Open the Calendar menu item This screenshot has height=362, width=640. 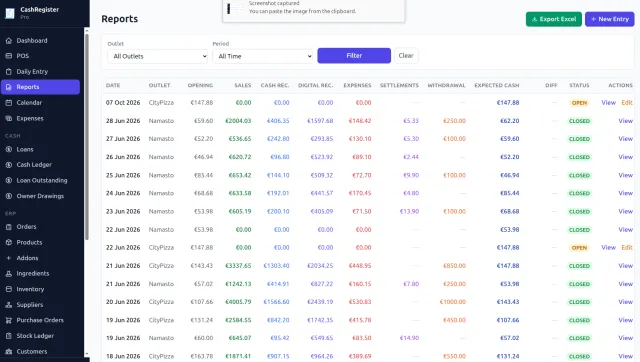point(40,102)
